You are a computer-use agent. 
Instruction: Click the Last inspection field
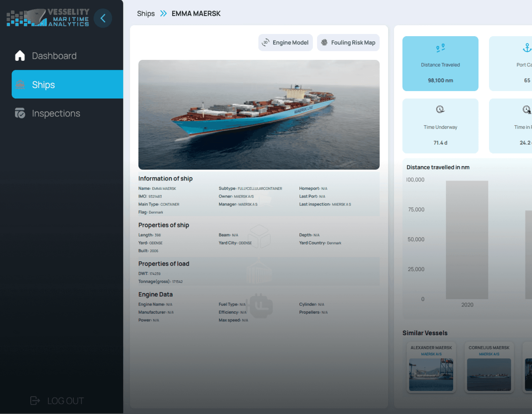(325, 205)
